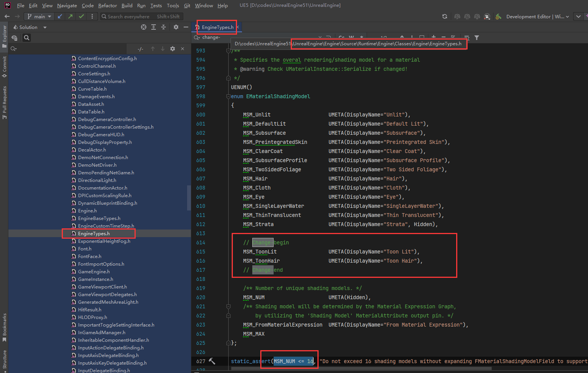588x373 pixels.
Task: Select HitResult.h in the file tree
Action: pyautogui.click(x=90, y=309)
